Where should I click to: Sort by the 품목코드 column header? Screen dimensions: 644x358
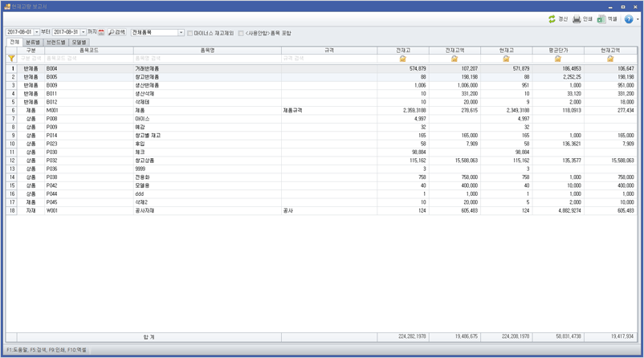point(88,50)
